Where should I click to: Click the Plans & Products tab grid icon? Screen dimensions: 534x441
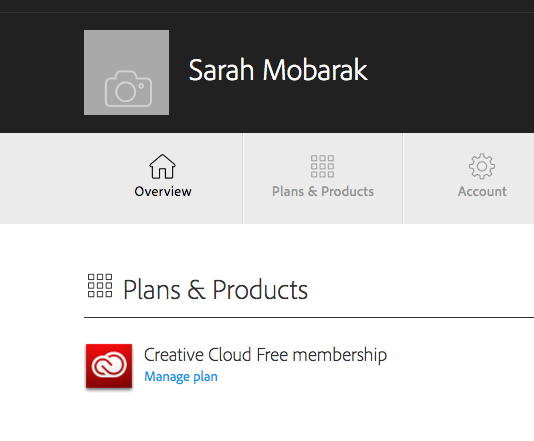(x=322, y=166)
